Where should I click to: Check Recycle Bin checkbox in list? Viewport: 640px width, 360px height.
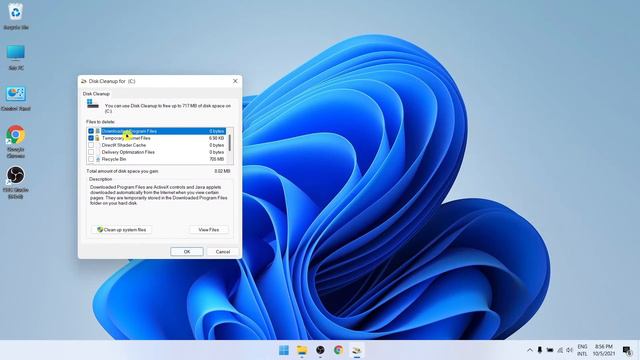pyautogui.click(x=91, y=159)
